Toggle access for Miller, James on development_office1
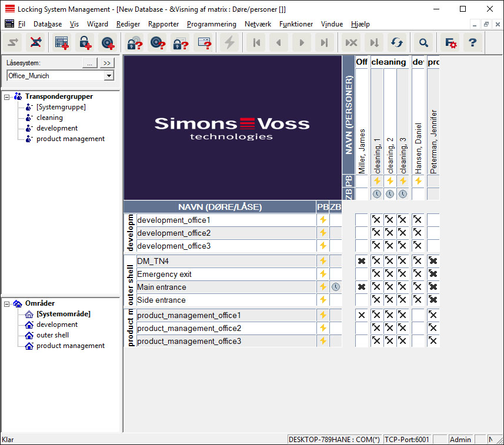Viewport: 504px width, 445px height. [x=362, y=220]
